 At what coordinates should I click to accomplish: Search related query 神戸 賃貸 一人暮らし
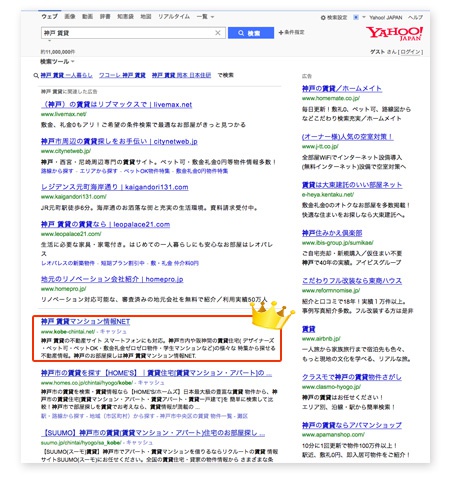[x=66, y=75]
